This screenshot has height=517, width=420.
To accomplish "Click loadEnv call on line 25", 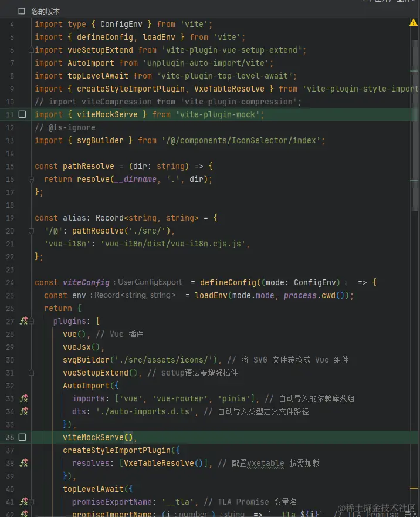I will click(x=211, y=295).
